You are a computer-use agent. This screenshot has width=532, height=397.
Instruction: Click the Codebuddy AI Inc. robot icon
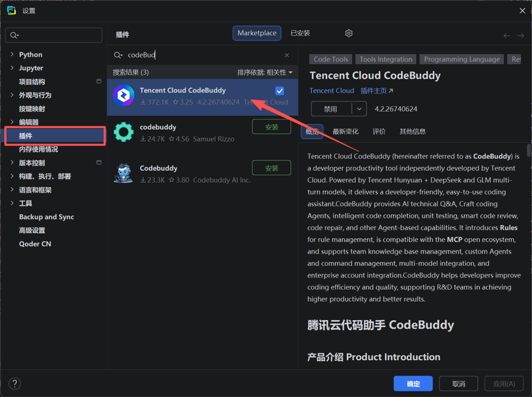[124, 173]
